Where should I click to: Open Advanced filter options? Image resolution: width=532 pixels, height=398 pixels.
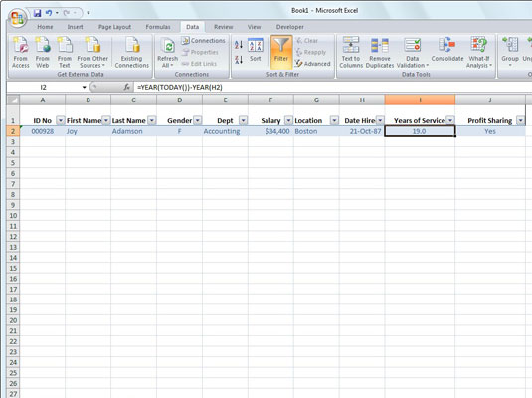tap(312, 64)
